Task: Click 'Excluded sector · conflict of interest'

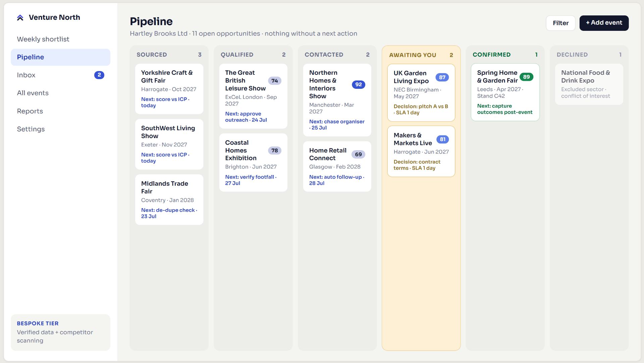Action: [586, 93]
